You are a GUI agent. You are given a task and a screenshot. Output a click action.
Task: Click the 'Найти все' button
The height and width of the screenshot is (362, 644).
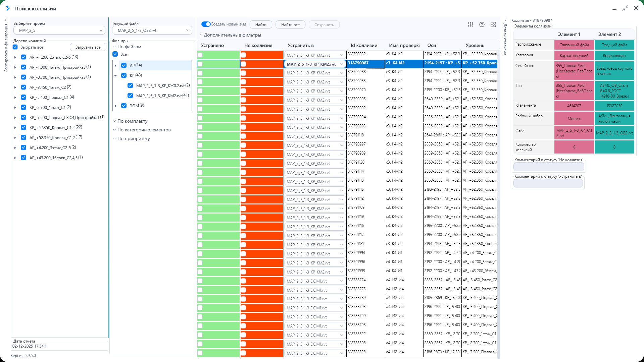coord(290,24)
